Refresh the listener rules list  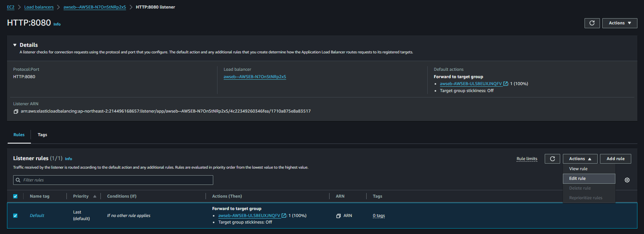tap(552, 159)
